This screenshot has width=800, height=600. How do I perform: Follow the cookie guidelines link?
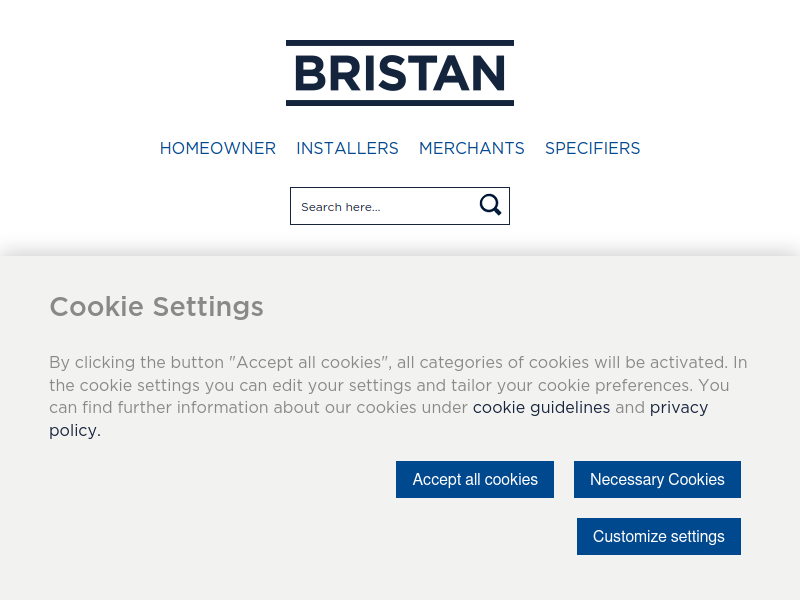pos(541,408)
